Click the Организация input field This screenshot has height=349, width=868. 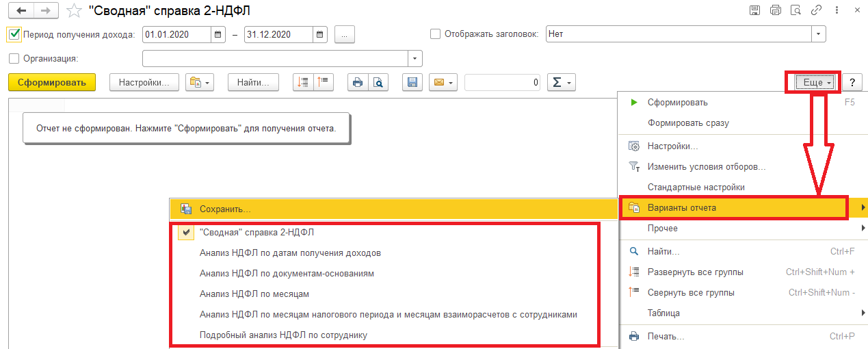tap(275, 58)
